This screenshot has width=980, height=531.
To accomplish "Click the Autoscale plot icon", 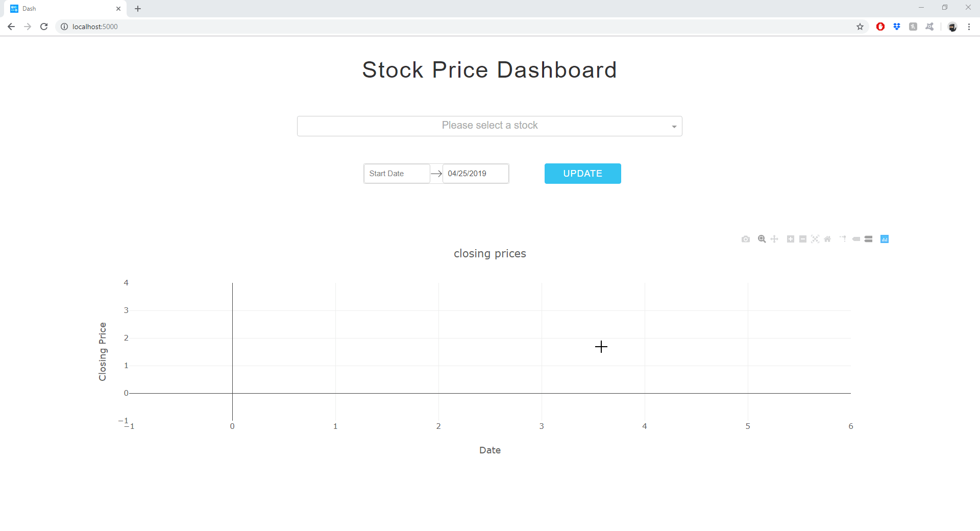I will [x=815, y=239].
